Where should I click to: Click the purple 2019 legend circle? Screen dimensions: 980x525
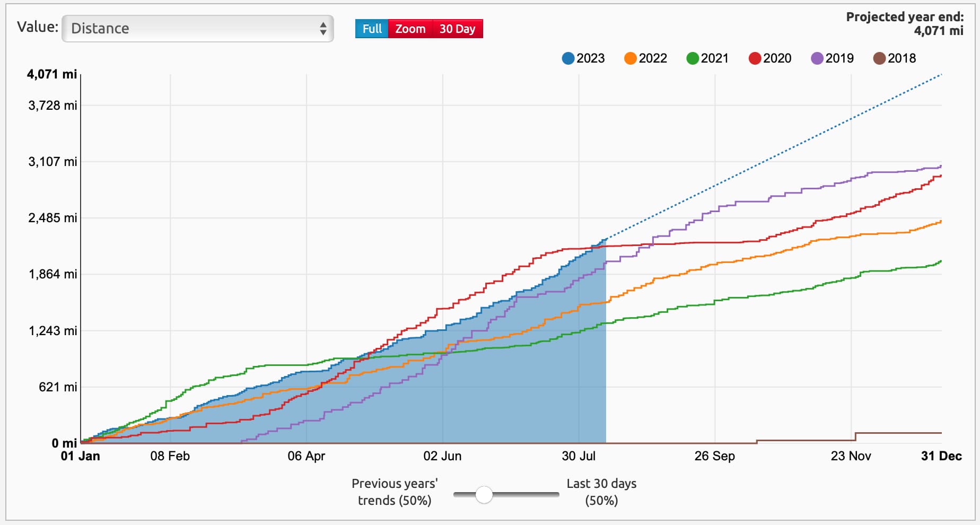[817, 58]
